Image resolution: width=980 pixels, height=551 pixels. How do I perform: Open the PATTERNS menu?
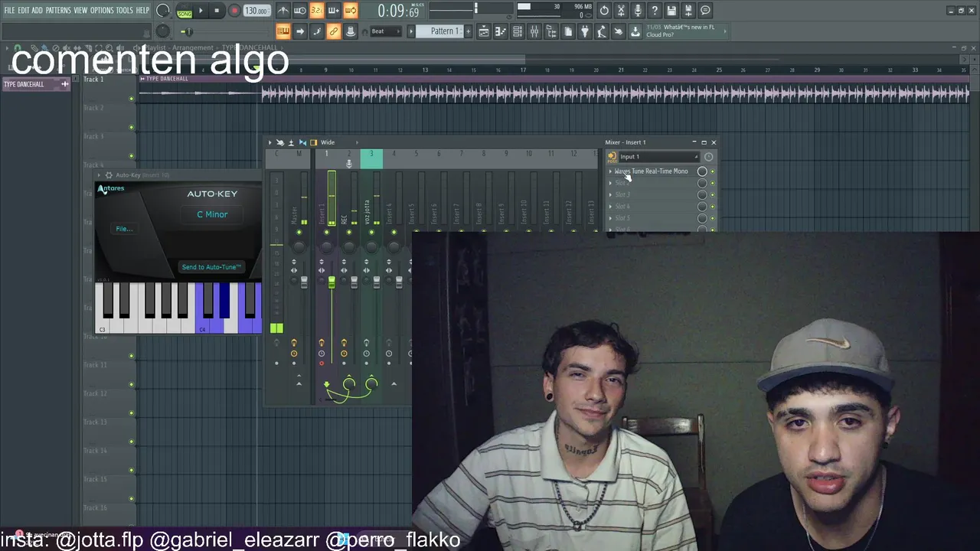[58, 11]
